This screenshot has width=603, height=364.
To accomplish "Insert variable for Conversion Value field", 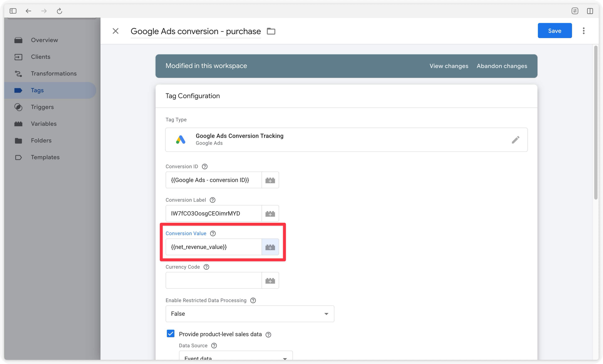I will [270, 247].
